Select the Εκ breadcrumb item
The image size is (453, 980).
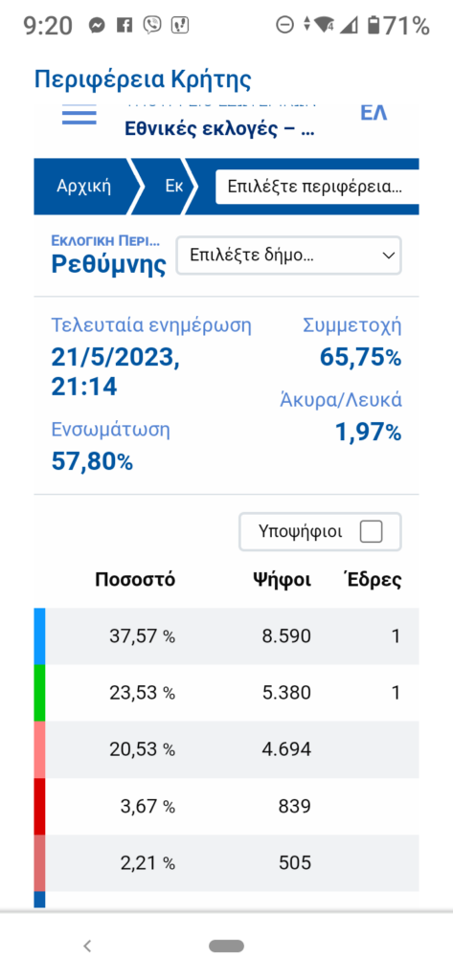[x=173, y=187]
